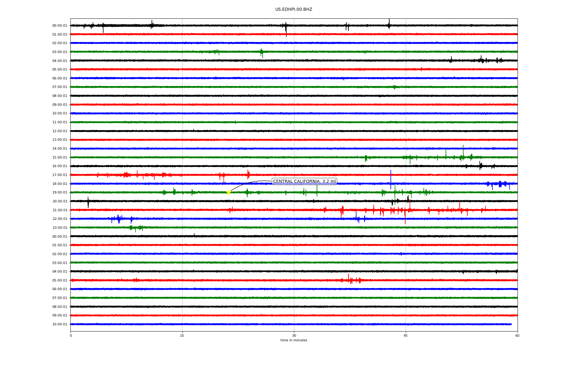This screenshot has width=588, height=368.
Task: Select the 15:00:01 row time label
Action: point(60,158)
